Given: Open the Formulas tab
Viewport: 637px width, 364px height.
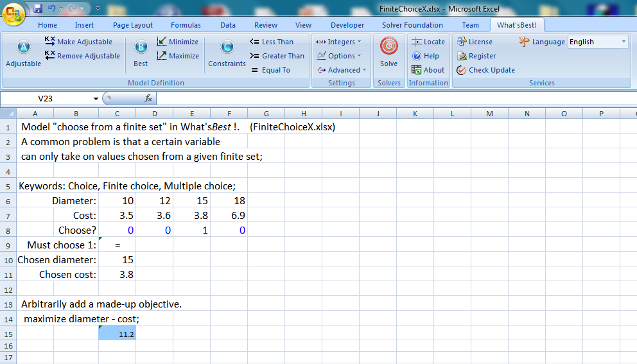Looking at the screenshot, I should [x=186, y=25].
